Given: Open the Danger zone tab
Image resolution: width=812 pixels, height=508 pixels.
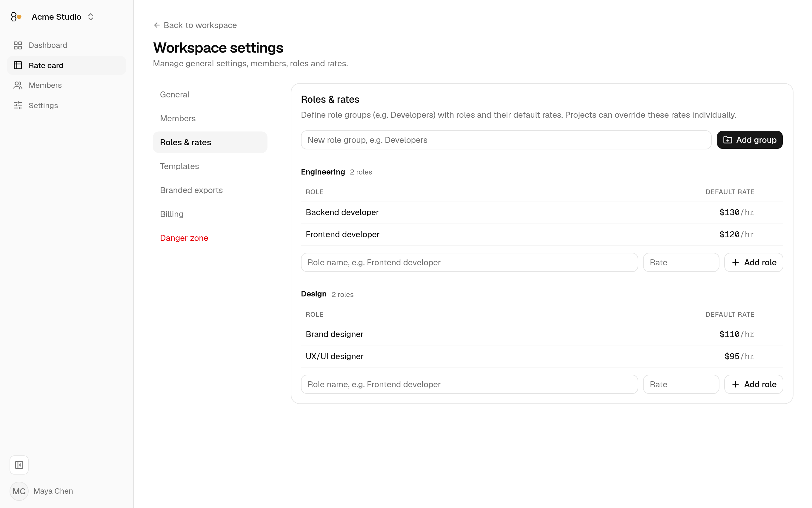Looking at the screenshot, I should (210, 238).
